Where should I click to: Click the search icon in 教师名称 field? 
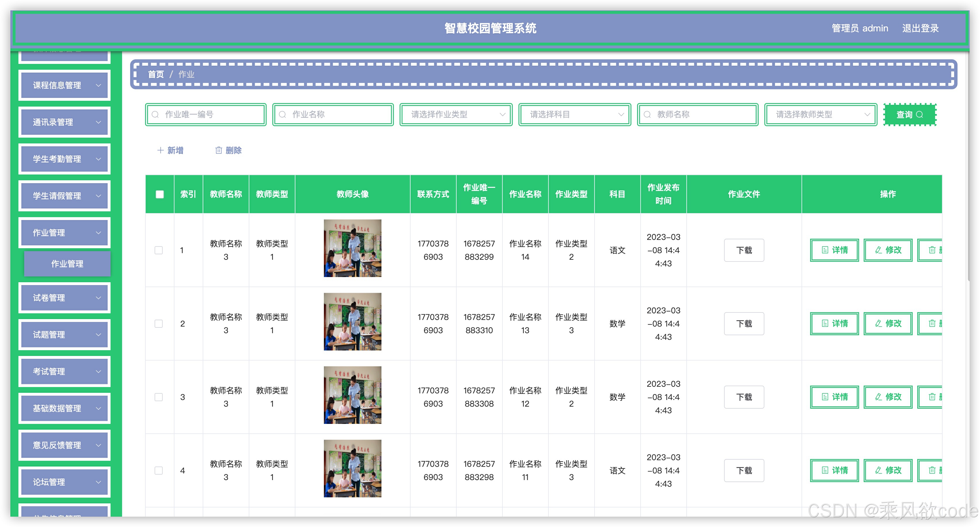(x=647, y=115)
